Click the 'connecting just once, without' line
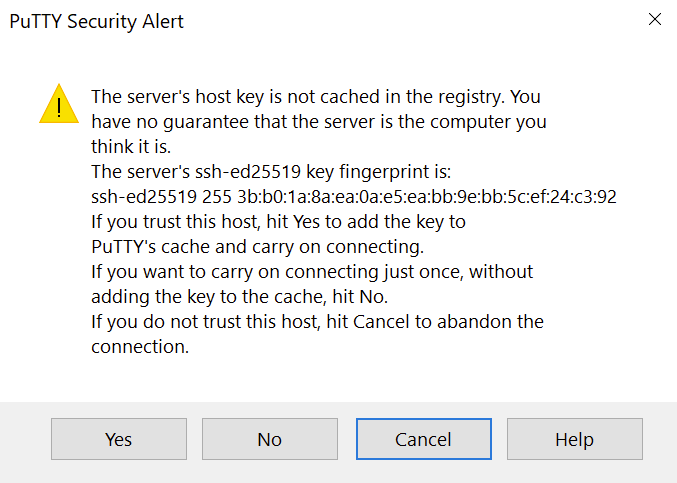Image resolution: width=677 pixels, height=483 pixels. [x=312, y=272]
